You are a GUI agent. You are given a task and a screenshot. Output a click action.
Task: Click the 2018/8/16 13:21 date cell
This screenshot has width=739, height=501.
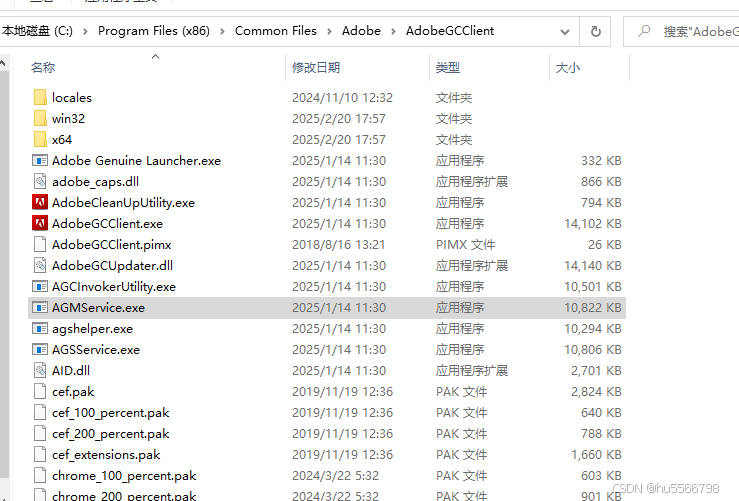pyautogui.click(x=338, y=245)
